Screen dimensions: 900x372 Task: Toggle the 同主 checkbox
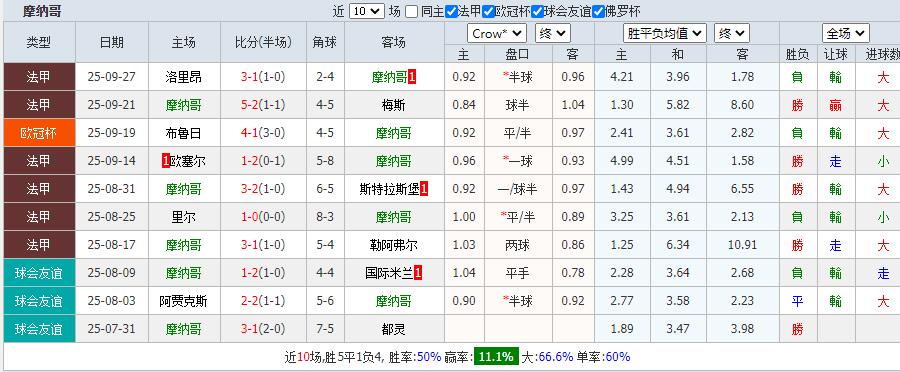(x=411, y=11)
